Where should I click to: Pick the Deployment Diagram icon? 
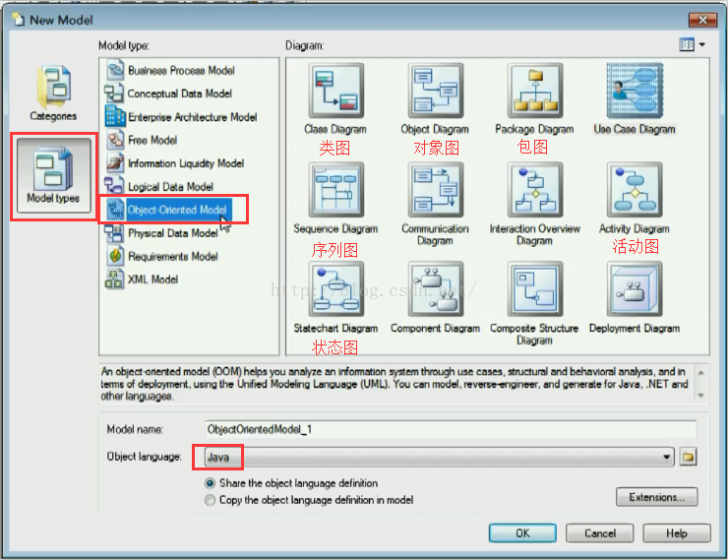pyautogui.click(x=635, y=288)
